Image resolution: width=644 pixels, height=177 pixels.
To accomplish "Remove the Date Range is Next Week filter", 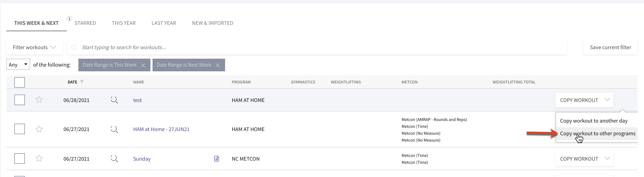I will click(218, 65).
